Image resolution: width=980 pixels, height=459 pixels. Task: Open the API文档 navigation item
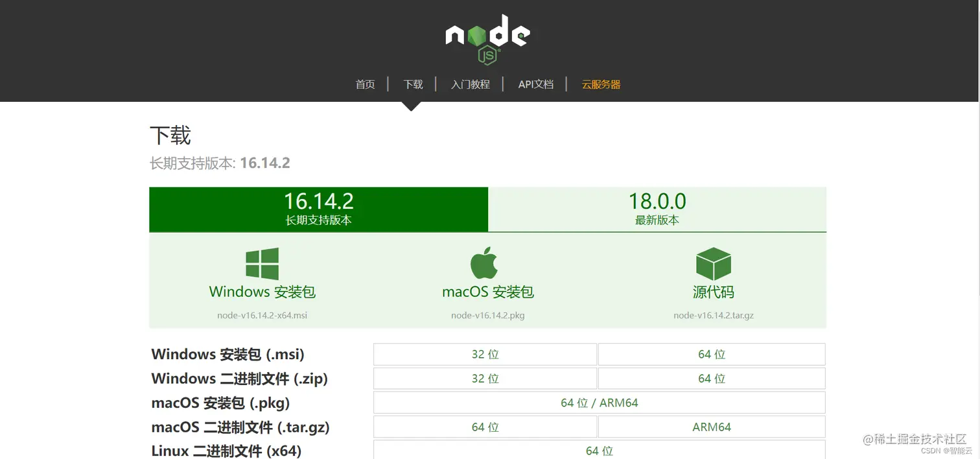(x=535, y=84)
